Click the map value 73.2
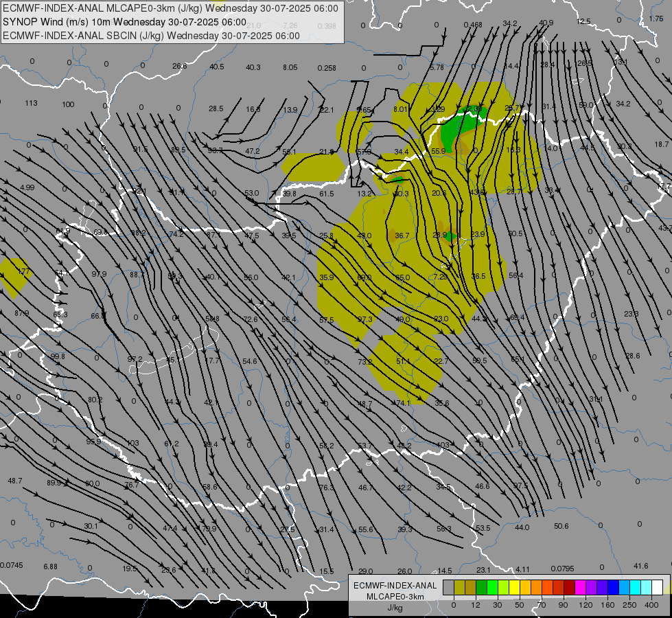 click(364, 362)
